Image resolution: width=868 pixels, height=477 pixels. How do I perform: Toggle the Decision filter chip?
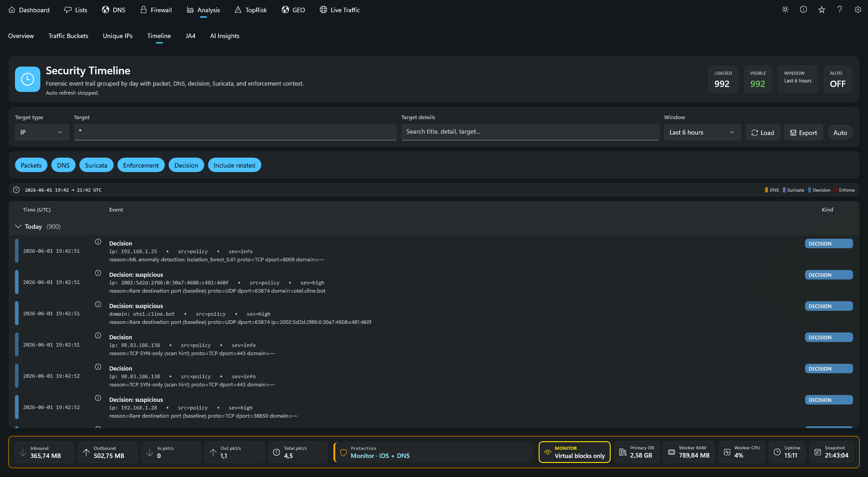[186, 165]
